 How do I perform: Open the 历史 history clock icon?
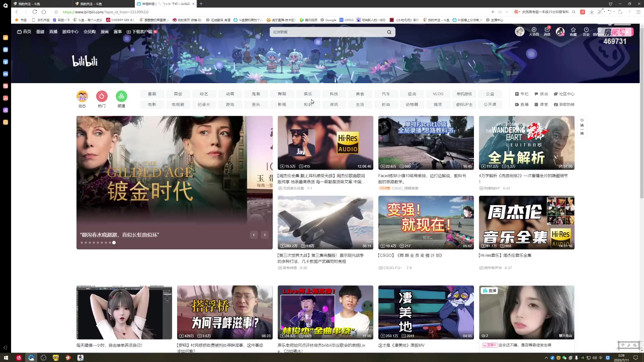[x=586, y=32]
